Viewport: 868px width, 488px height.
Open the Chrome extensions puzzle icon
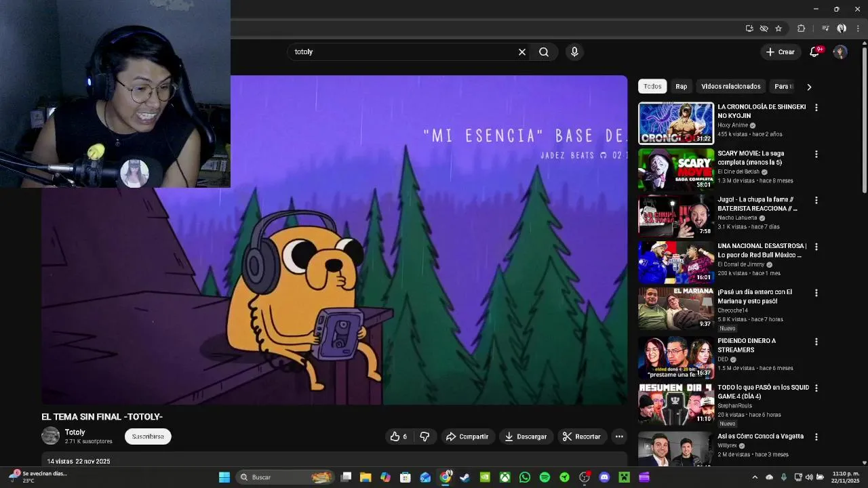(x=801, y=28)
